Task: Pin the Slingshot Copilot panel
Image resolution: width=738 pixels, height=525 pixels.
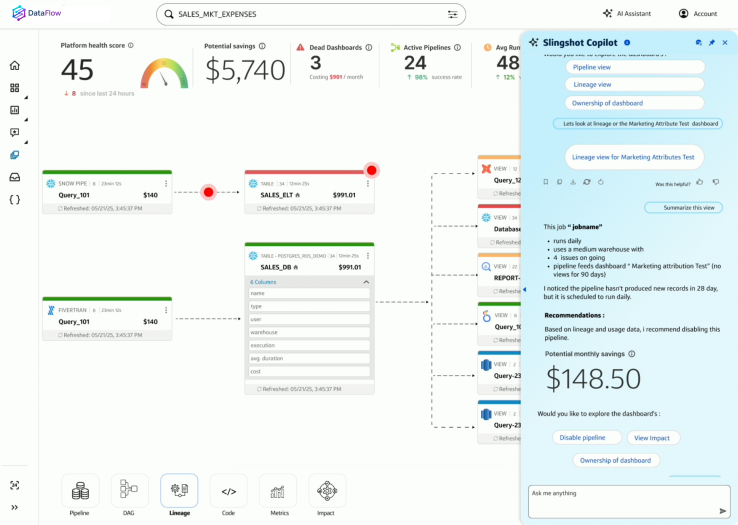Action: 712,42
